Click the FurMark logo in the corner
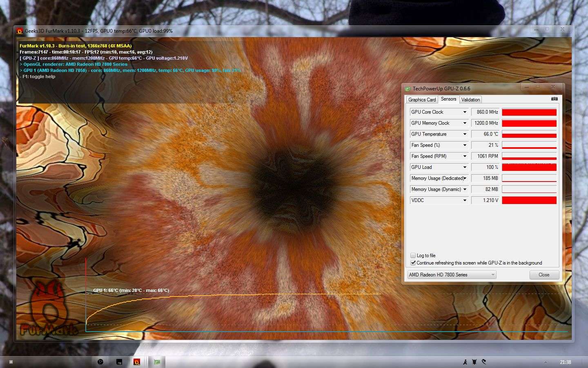Viewport: 588px width, 368px height. tap(49, 308)
